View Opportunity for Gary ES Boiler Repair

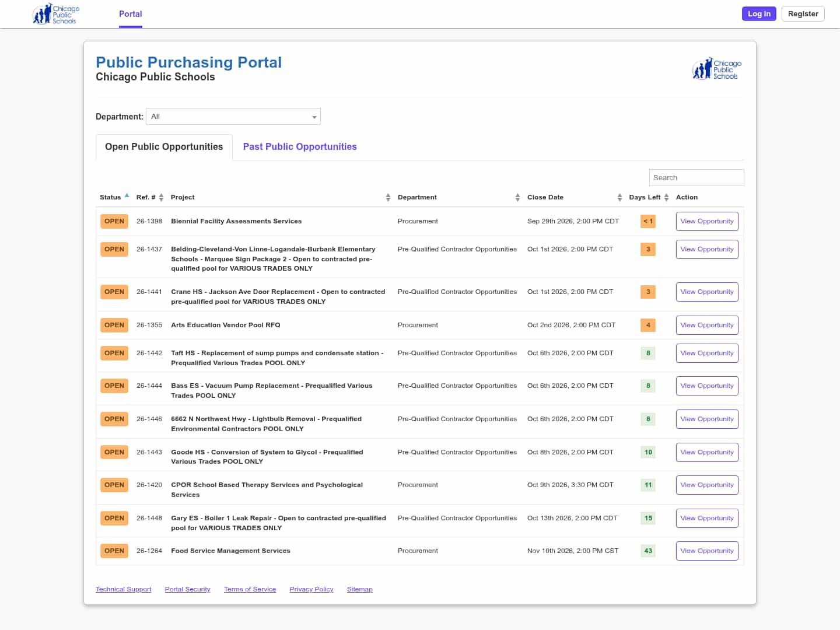pos(707,519)
